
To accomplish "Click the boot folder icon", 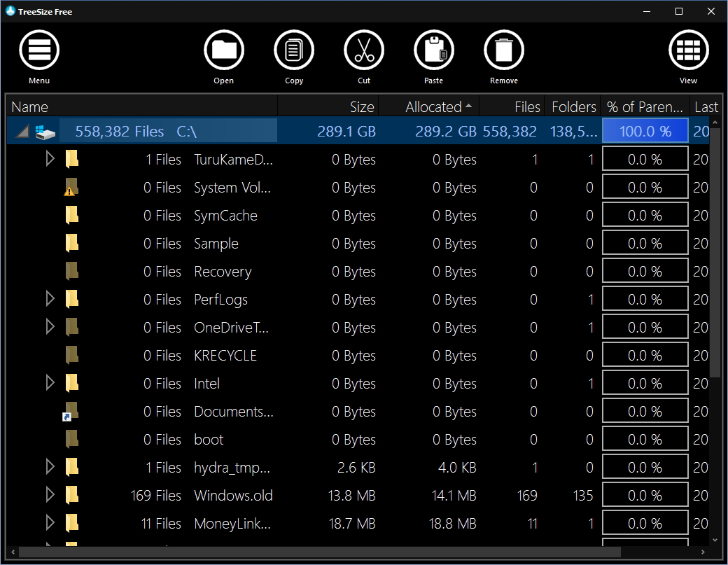I will coord(71,439).
